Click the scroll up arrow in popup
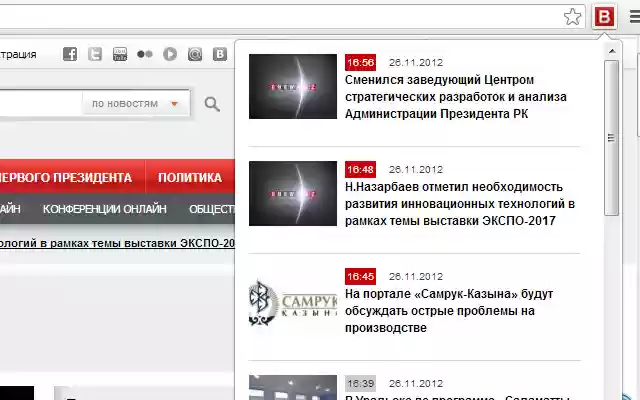The width and height of the screenshot is (640, 400). click(611, 51)
